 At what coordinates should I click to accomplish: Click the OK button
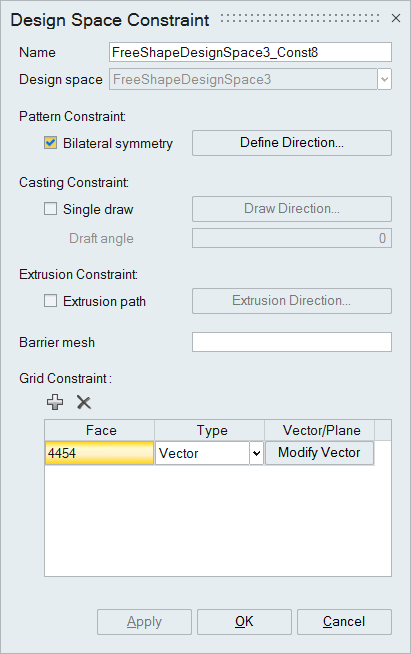(244, 621)
